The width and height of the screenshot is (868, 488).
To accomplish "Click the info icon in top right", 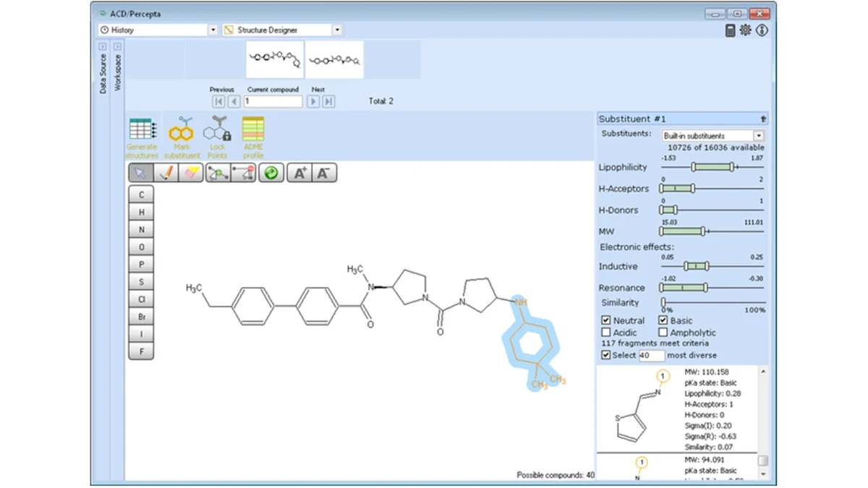I will tap(762, 30).
